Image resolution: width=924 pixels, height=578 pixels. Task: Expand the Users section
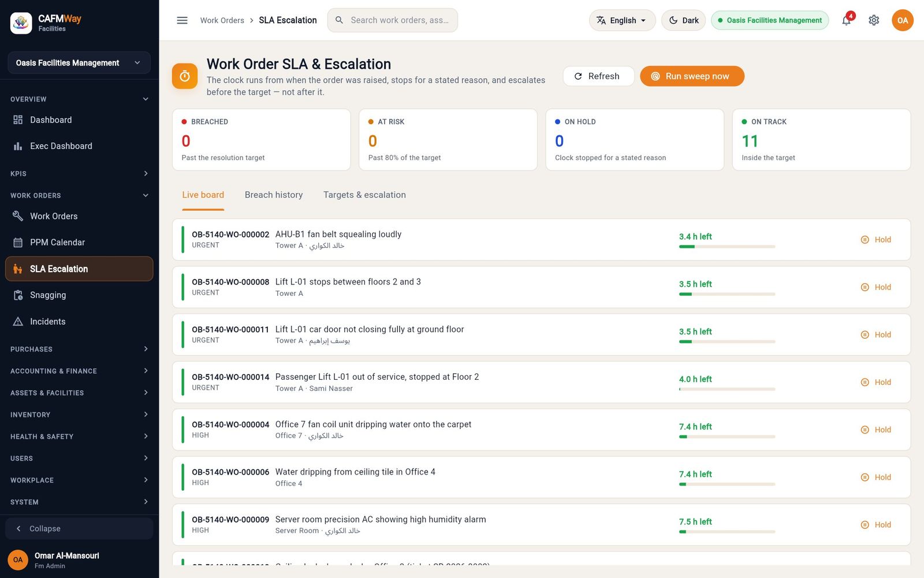coord(79,458)
